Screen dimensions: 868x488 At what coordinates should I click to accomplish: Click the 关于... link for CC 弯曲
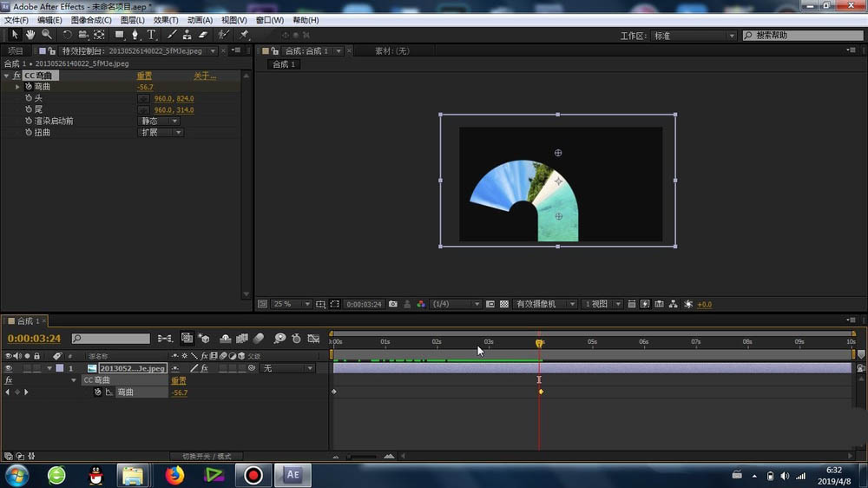204,76
